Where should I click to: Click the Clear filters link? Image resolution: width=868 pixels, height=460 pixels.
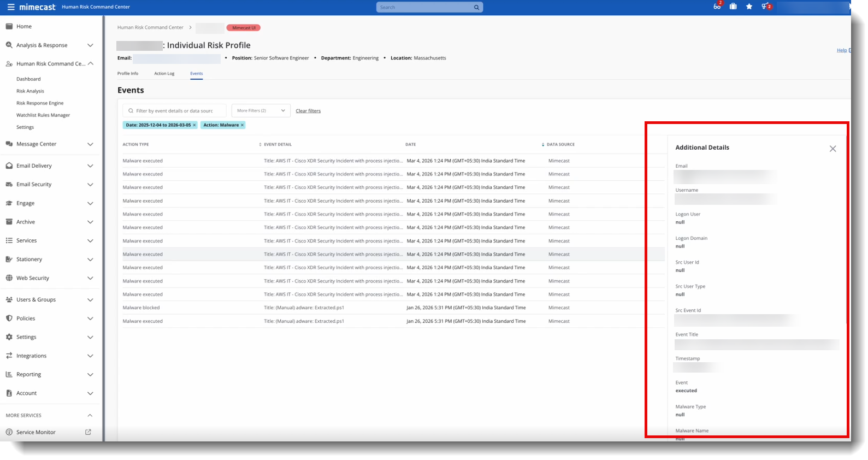[x=308, y=111]
